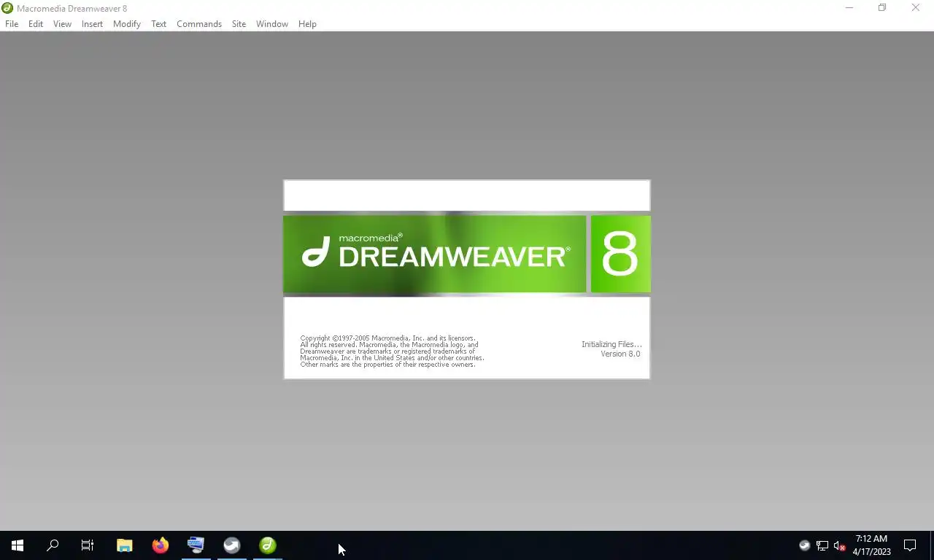Viewport: 934px width, 560px height.
Task: Open Task View in the taskbar
Action: coord(88,545)
